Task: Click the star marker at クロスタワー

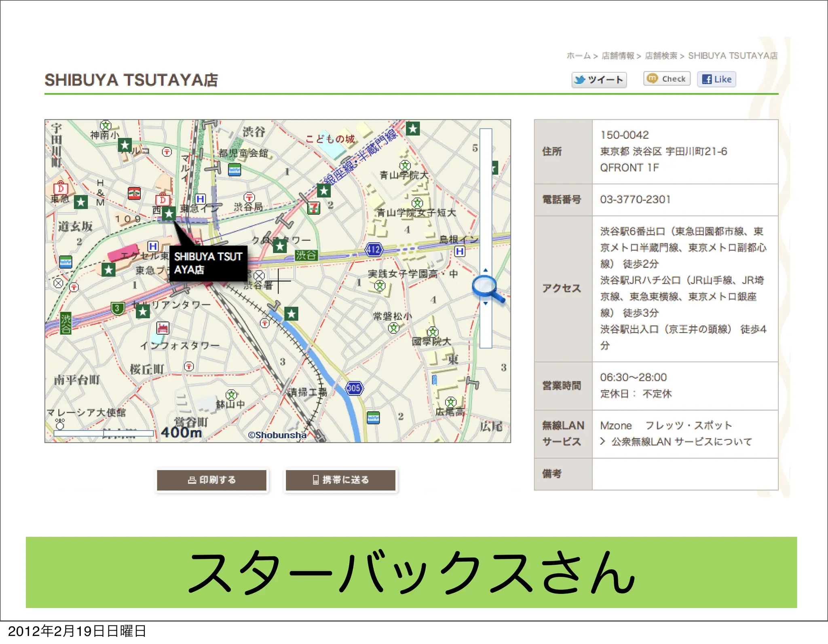Action: tap(280, 246)
